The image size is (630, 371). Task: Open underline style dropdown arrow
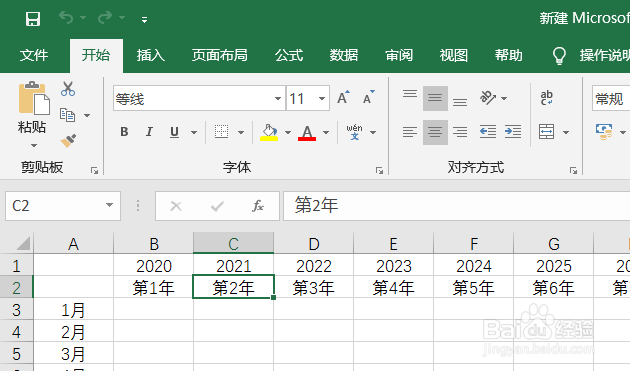pyautogui.click(x=194, y=132)
